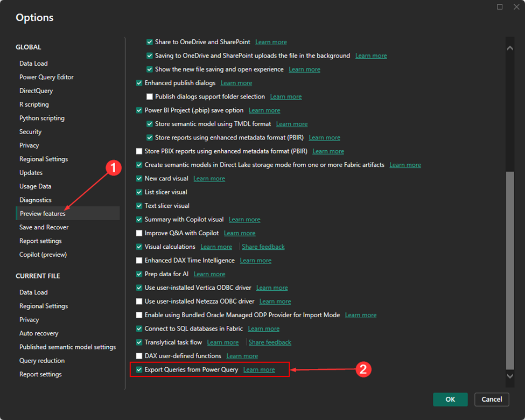This screenshot has width=525, height=420.
Task: Open Preview features settings page
Action: pyautogui.click(x=43, y=214)
